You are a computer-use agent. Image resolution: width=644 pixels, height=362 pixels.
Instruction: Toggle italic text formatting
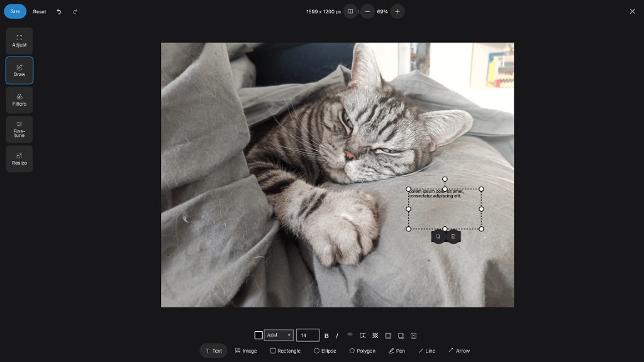click(337, 336)
